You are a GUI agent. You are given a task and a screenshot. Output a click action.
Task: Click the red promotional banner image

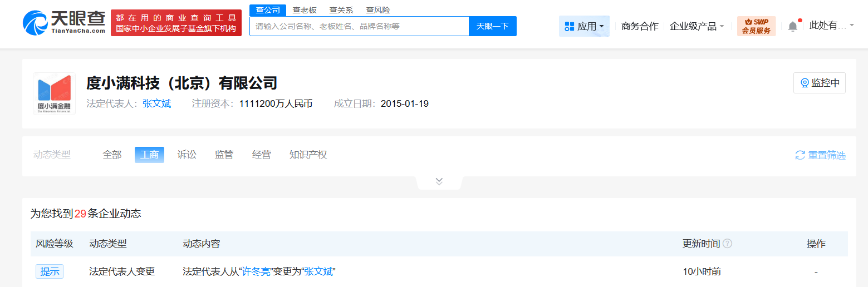coord(176,23)
